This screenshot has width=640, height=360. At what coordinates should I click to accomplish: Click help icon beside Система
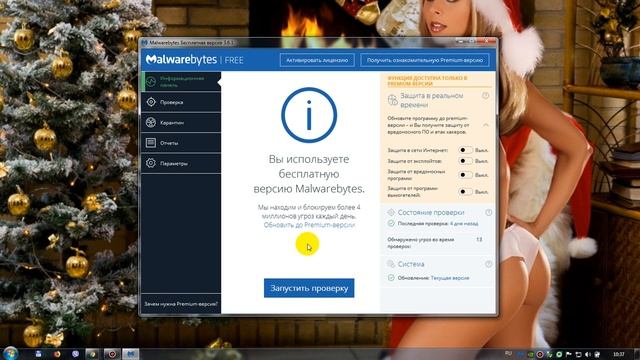tap(489, 264)
